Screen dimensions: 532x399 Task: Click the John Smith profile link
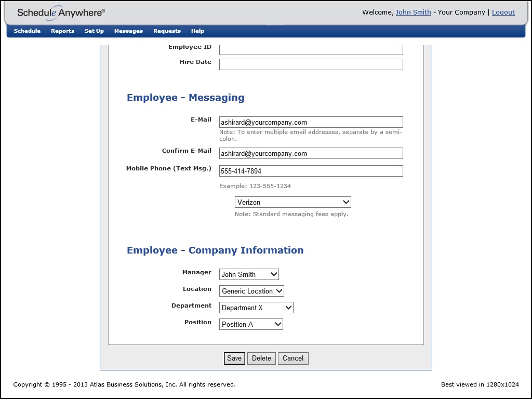(413, 12)
